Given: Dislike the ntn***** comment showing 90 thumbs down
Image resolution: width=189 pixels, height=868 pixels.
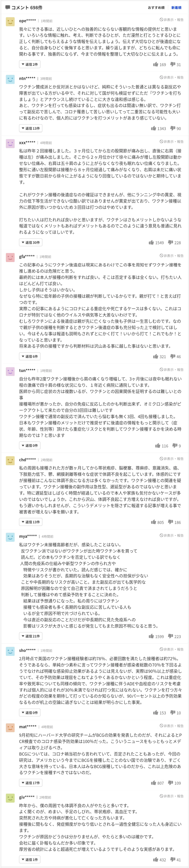Looking at the screenshot, I should [175, 128].
